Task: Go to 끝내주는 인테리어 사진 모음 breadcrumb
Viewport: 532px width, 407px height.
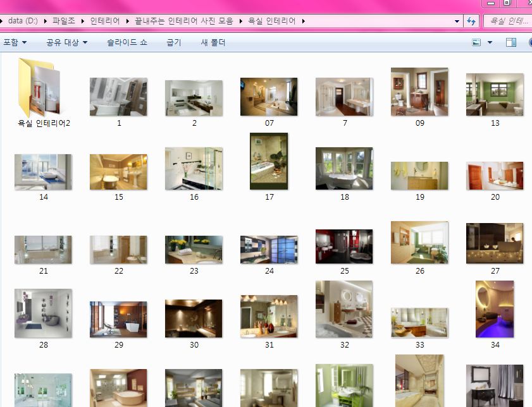Action: (x=184, y=21)
